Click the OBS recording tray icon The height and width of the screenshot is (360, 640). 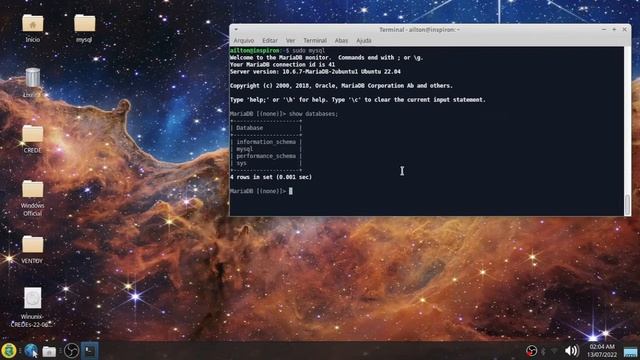[531, 351]
